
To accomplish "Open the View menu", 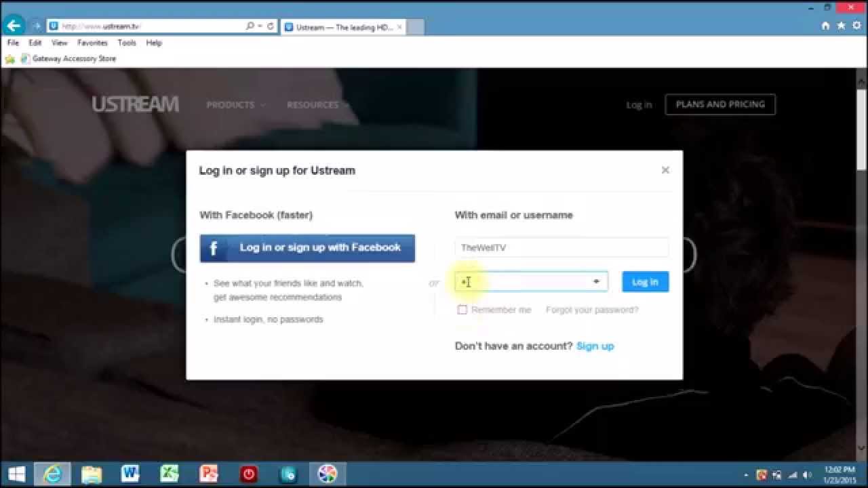I will 60,43.
